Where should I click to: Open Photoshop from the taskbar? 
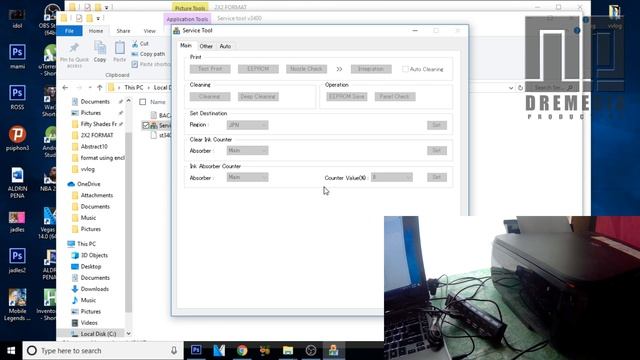click(x=196, y=350)
